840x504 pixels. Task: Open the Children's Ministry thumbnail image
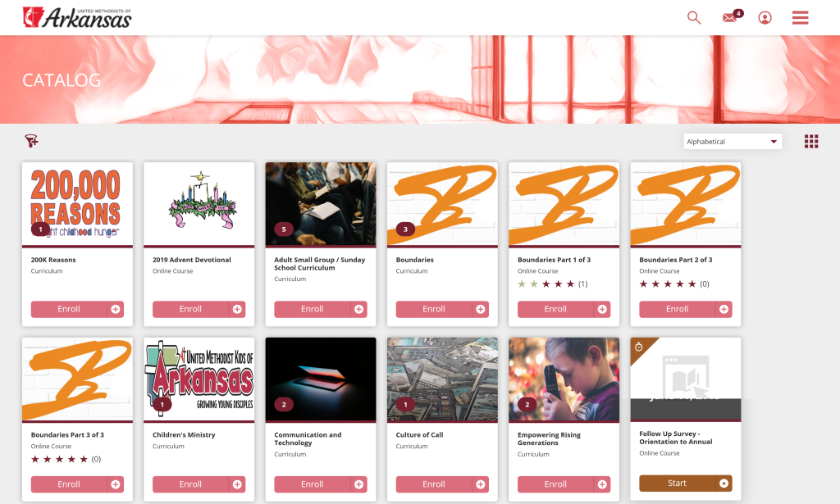[199, 379]
